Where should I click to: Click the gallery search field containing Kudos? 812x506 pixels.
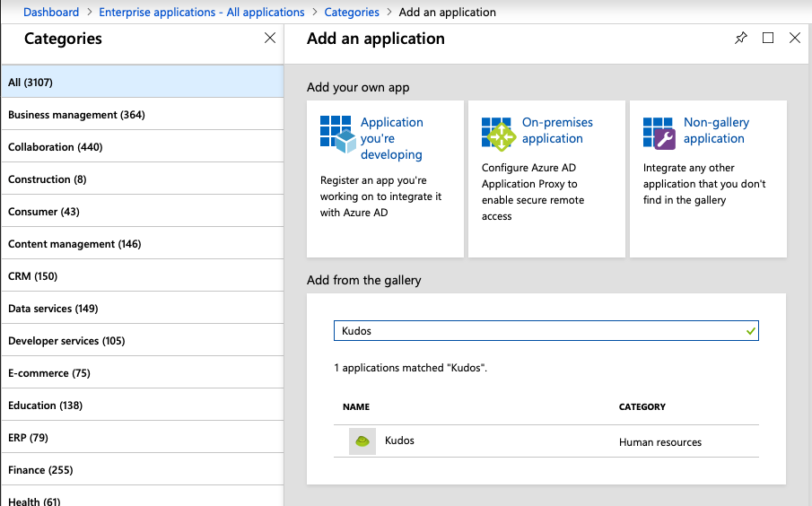pos(546,331)
